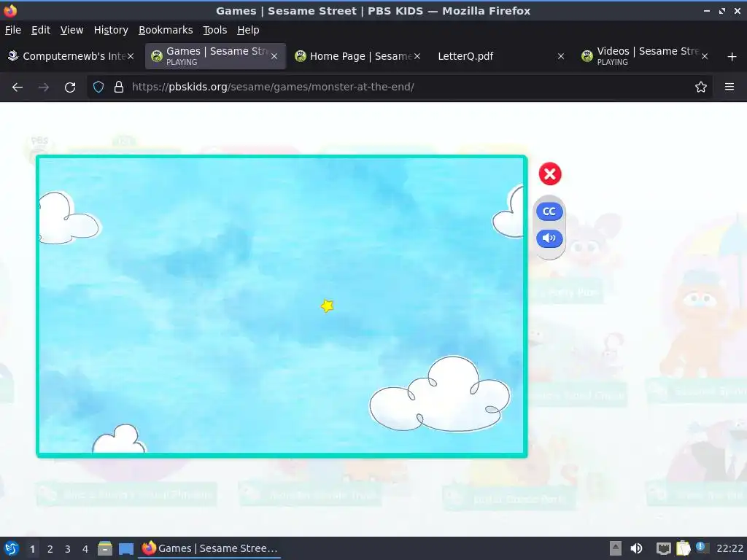
Task: Open the Firefox hamburger application menu
Action: click(x=729, y=87)
